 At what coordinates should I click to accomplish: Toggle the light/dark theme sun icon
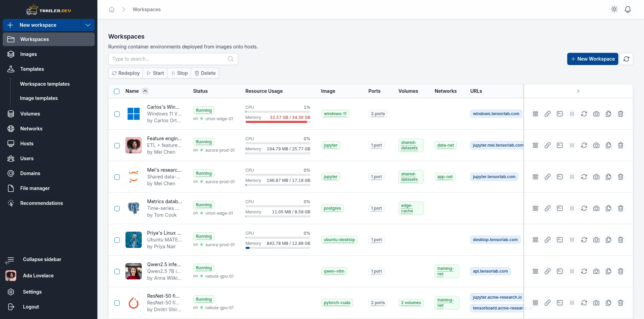pyautogui.click(x=614, y=9)
